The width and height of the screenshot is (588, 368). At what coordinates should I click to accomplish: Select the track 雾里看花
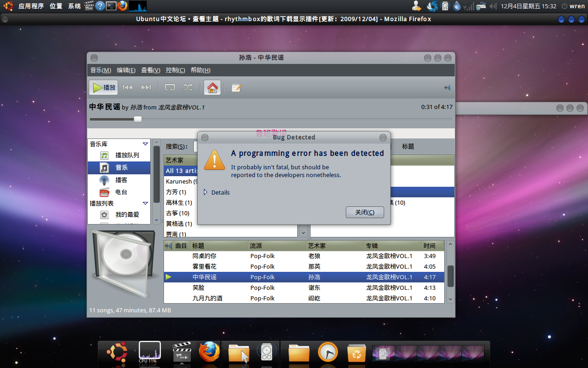(304, 267)
